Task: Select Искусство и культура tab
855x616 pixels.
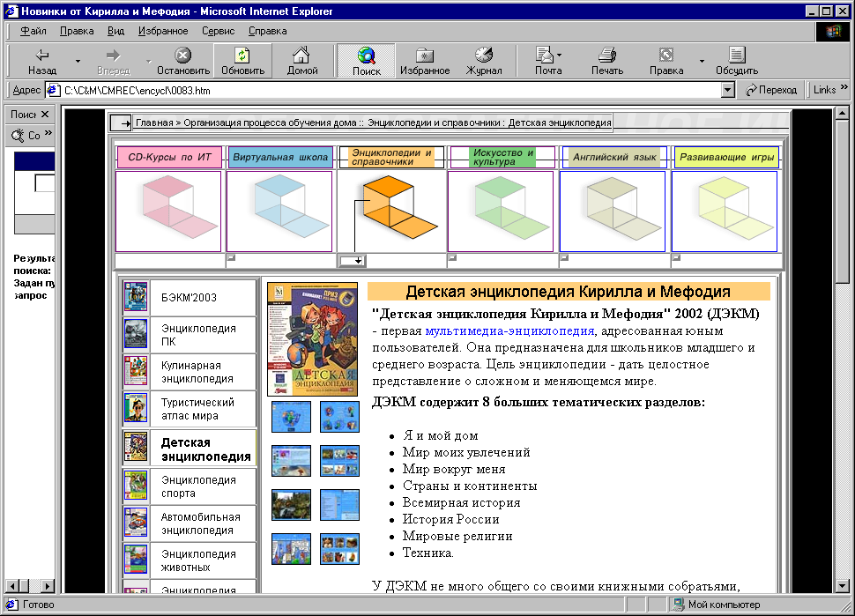Action: pos(502,158)
